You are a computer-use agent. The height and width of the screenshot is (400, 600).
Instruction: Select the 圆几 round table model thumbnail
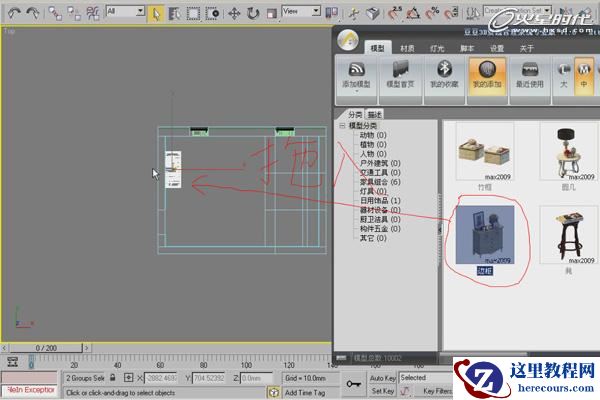click(x=569, y=152)
